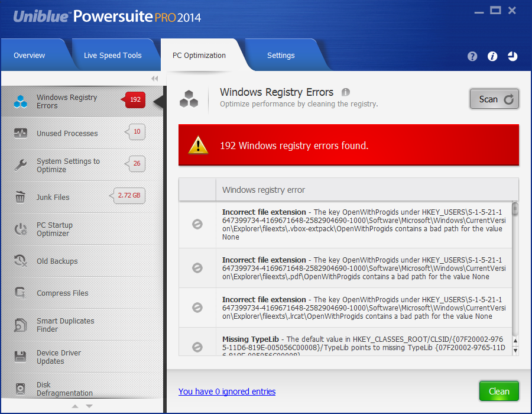Open Compress Files in the sidebar
Image resolution: width=532 pixels, height=414 pixels.
coord(82,293)
